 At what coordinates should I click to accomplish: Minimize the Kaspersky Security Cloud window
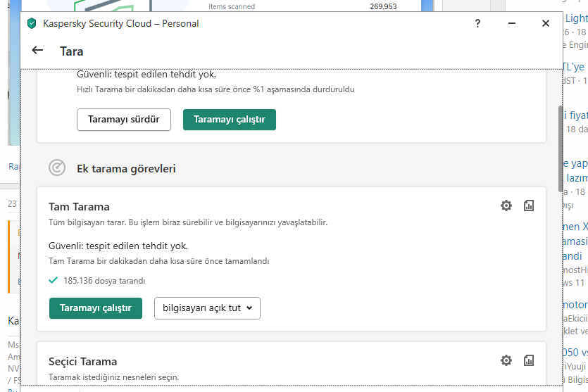coord(511,23)
